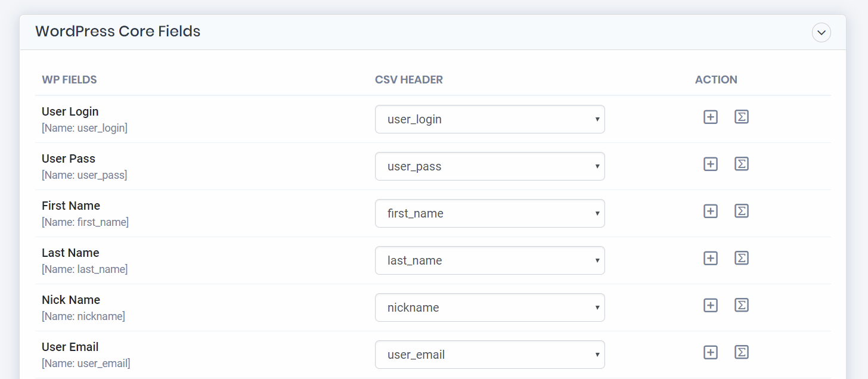Image resolution: width=868 pixels, height=379 pixels.
Task: Click the plus icon for Last Name row
Action: [710, 258]
